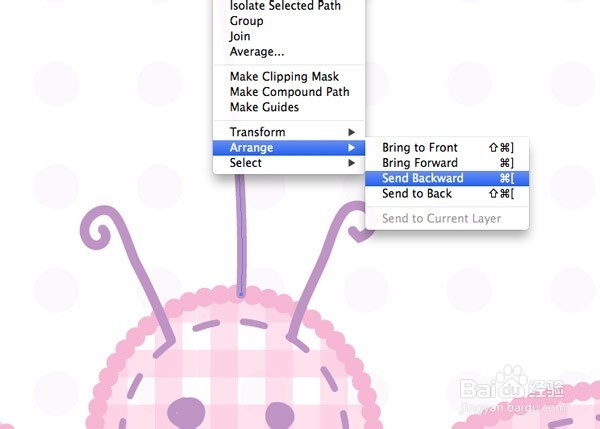
Task: Choose Make Clipping Mask
Action: (289, 77)
